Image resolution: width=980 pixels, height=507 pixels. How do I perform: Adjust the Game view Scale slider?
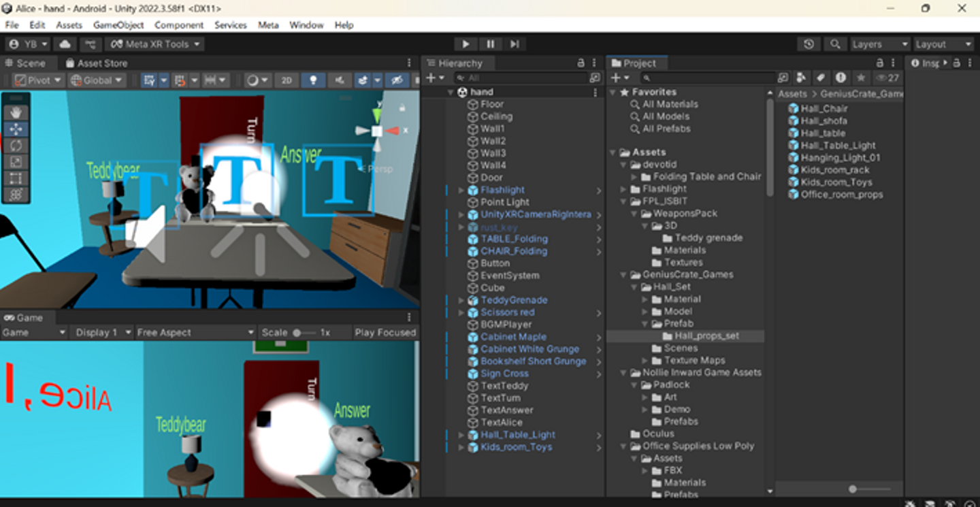click(x=297, y=333)
